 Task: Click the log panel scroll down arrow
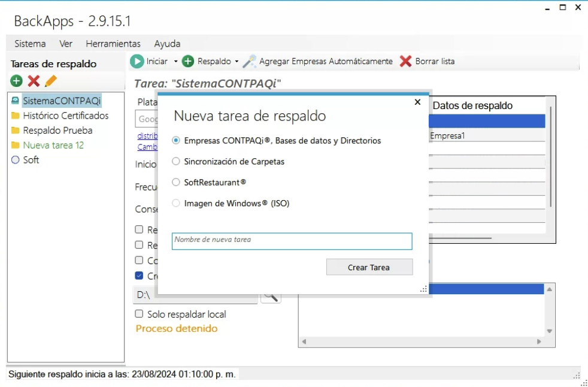click(x=549, y=331)
